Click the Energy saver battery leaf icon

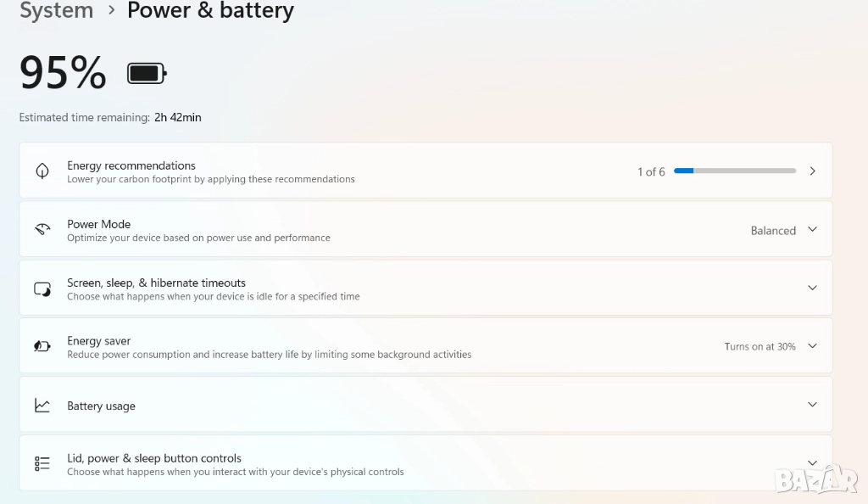(42, 347)
